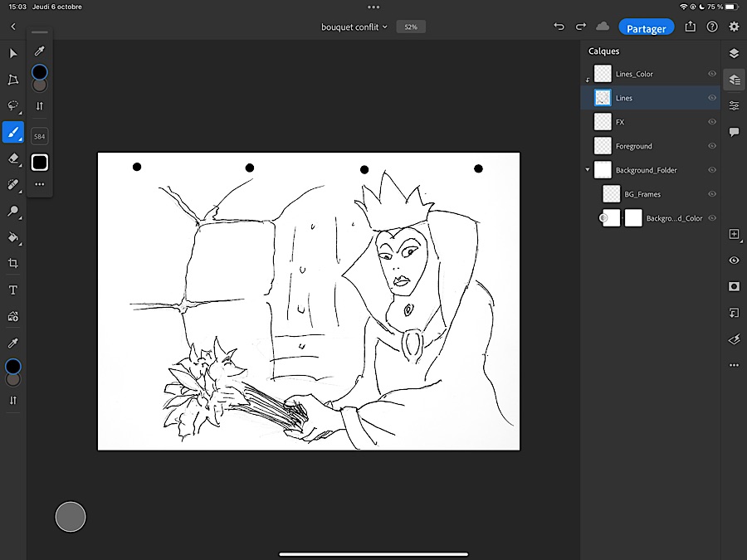Add a layer mask

click(735, 286)
